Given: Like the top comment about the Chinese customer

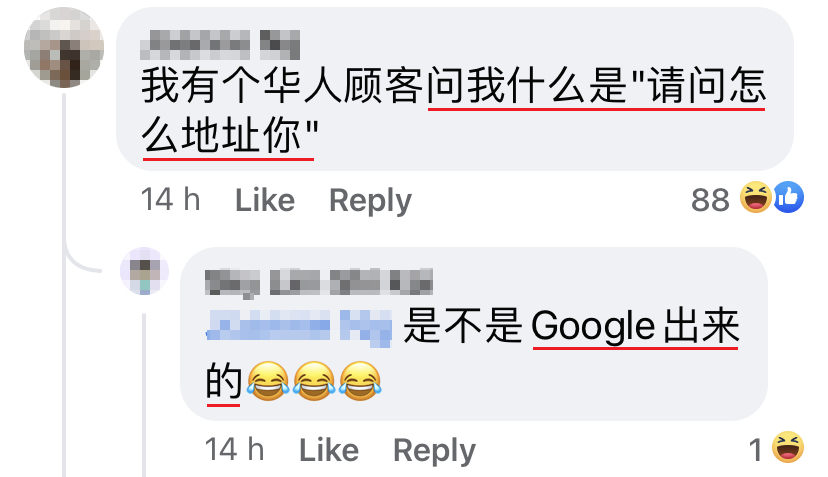Looking at the screenshot, I should (x=265, y=200).
